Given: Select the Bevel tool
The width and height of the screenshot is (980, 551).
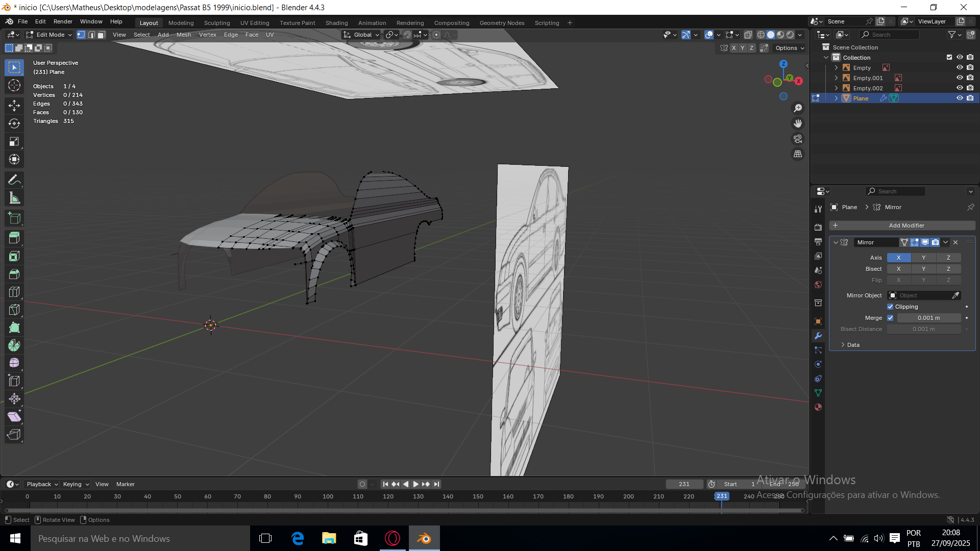Looking at the screenshot, I should 14,274.
